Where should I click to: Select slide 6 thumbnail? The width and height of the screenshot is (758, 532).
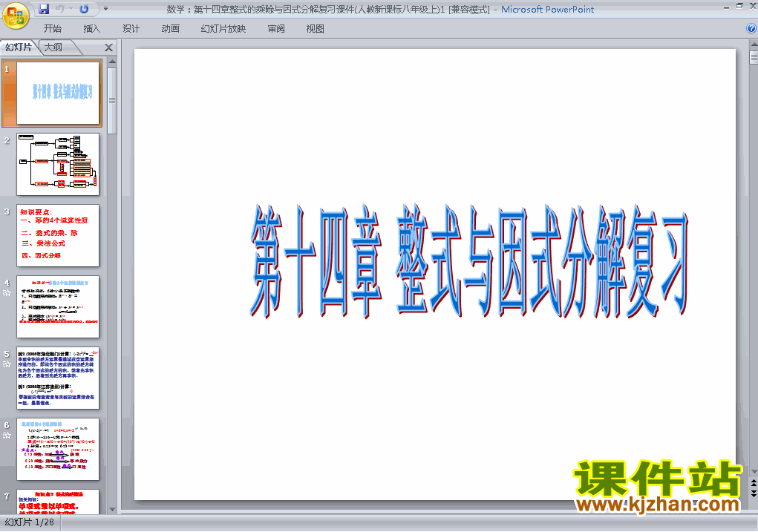point(58,449)
